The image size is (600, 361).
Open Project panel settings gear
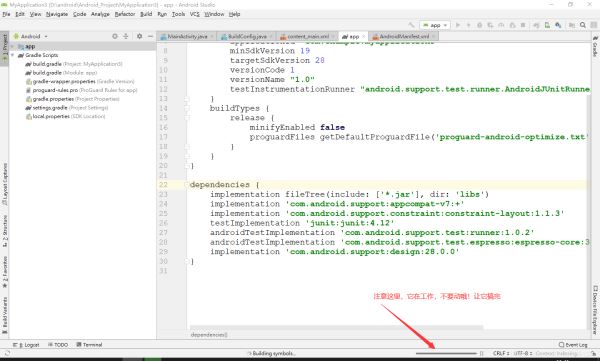(139, 36)
